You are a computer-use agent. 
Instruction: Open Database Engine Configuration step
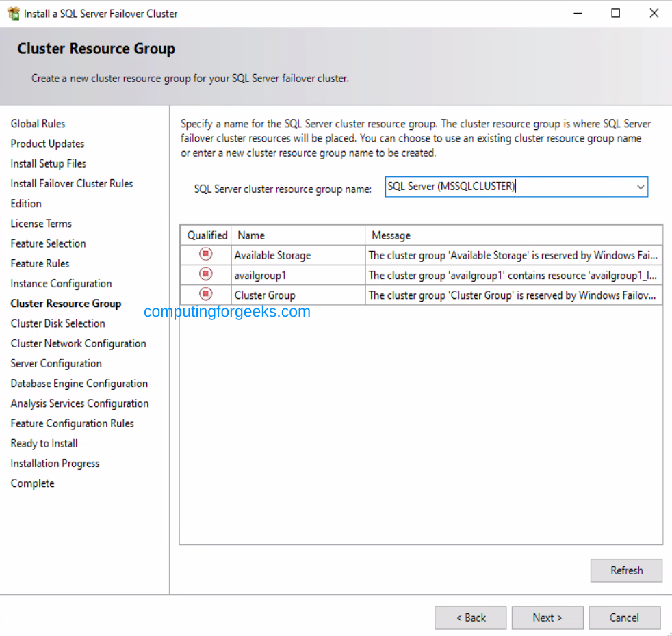tap(79, 384)
